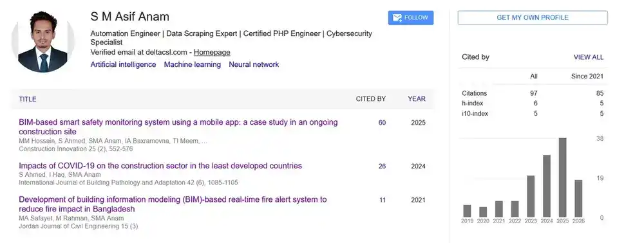This screenshot has height=243, width=644.
Task: Click the Automation Engineer job description text
Action: coord(231,38)
